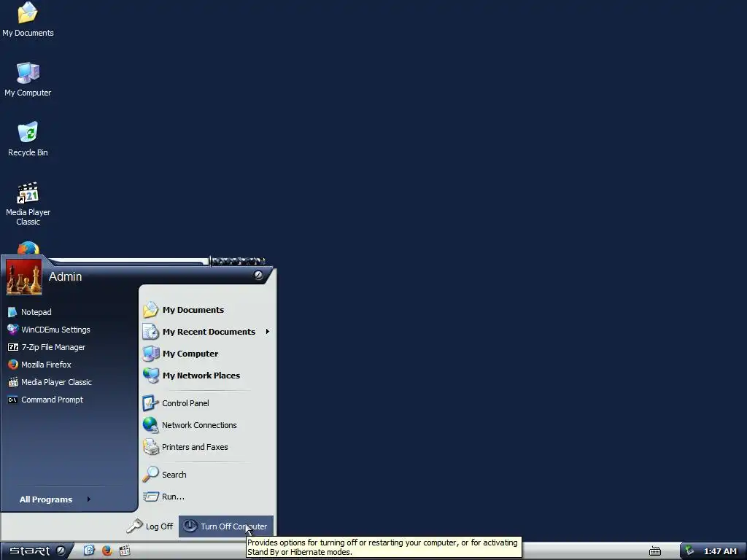Screen dimensions: 747x560
Task: Click the Control Panel icon
Action: click(x=150, y=403)
